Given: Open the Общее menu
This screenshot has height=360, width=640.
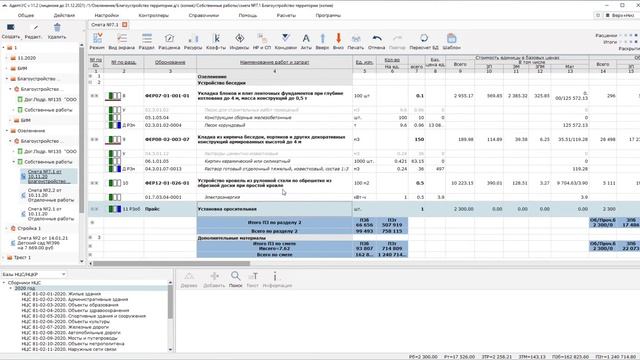Looking at the screenshot, I should click(x=26, y=15).
